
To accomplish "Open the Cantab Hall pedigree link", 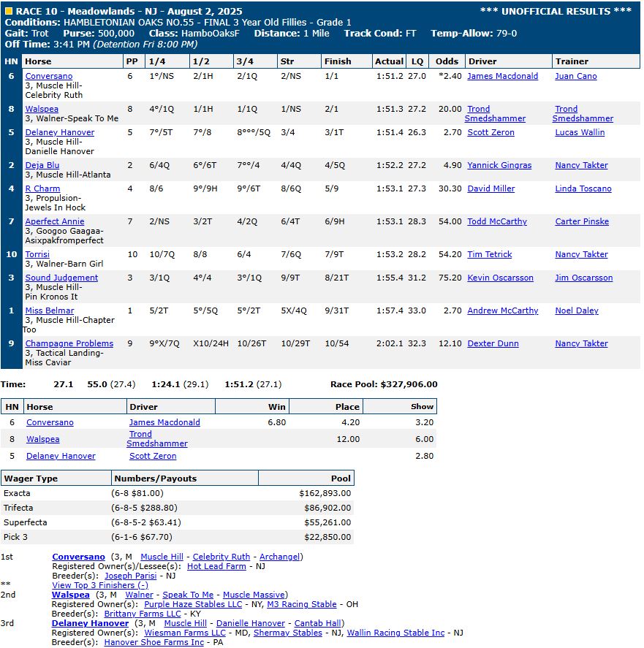I will [x=318, y=623].
